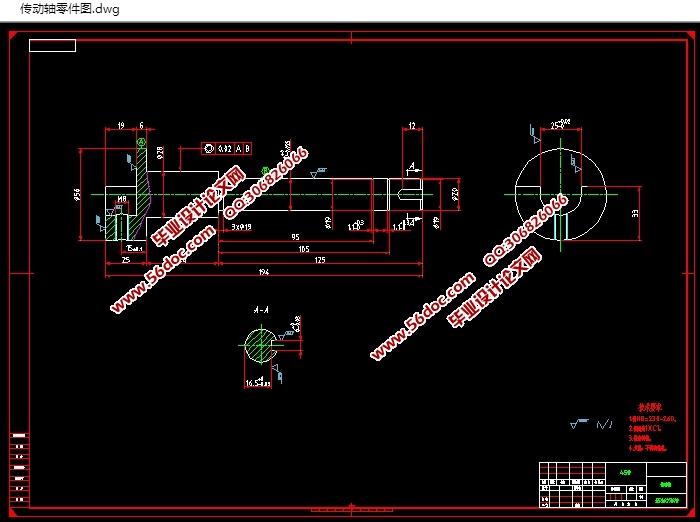Select the hatched A-A section circle
Screen dimensions: 700x522
pyautogui.click(x=261, y=345)
